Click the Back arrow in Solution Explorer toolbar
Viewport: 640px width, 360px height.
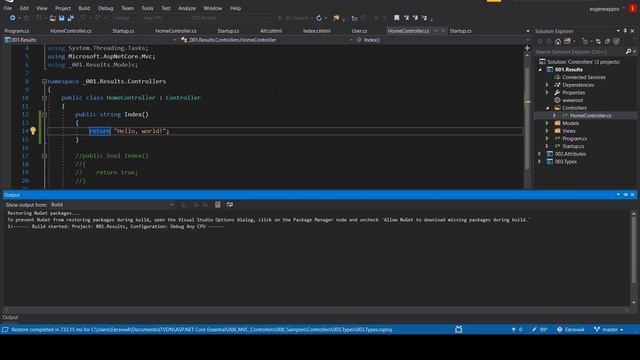[x=540, y=41]
